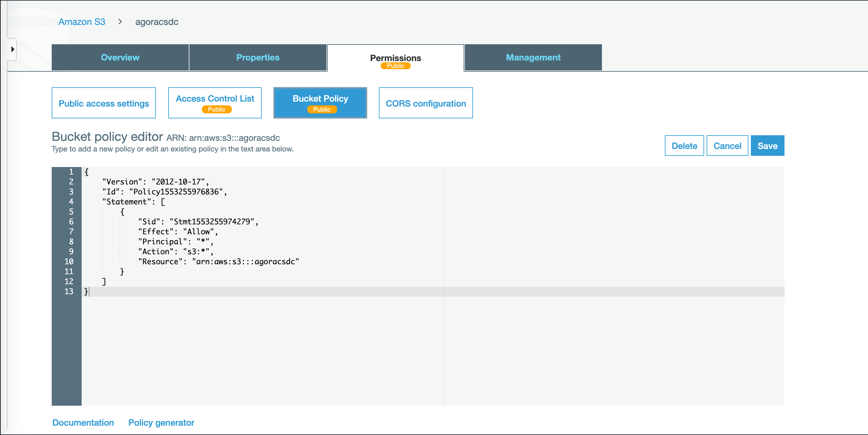This screenshot has height=435, width=868.
Task: Click the Amazon S3 breadcrumb link
Action: (x=82, y=22)
